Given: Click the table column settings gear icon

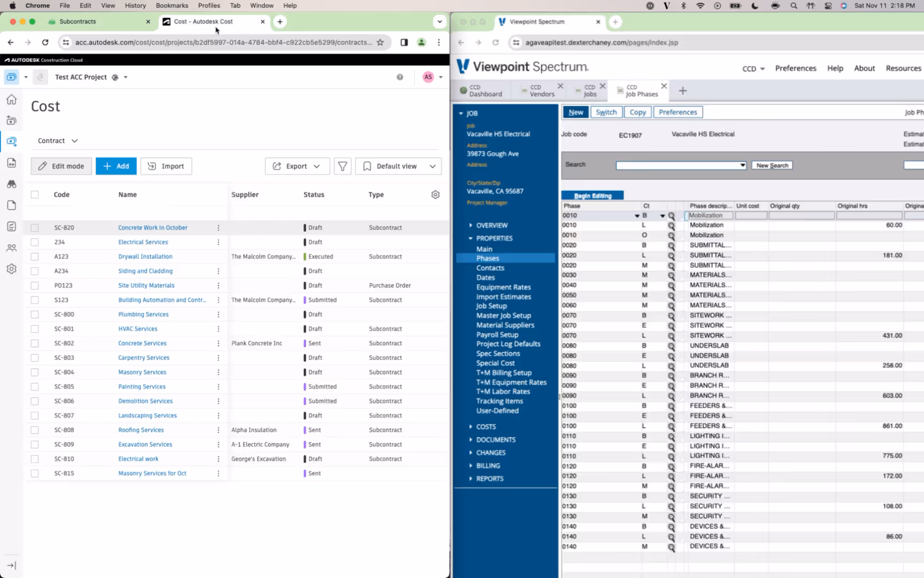Looking at the screenshot, I should coord(435,195).
